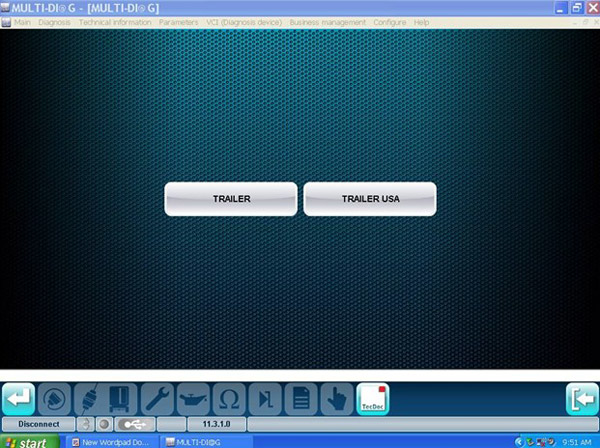Viewport: 600px width, 448px height.
Task: Select the wrench tool icon
Action: [x=157, y=399]
